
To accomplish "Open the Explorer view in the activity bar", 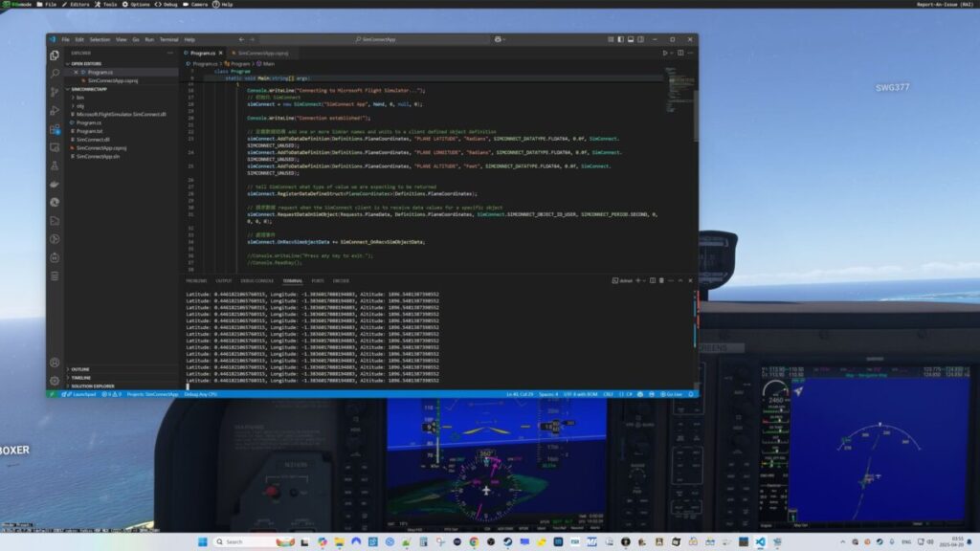I will coord(55,55).
